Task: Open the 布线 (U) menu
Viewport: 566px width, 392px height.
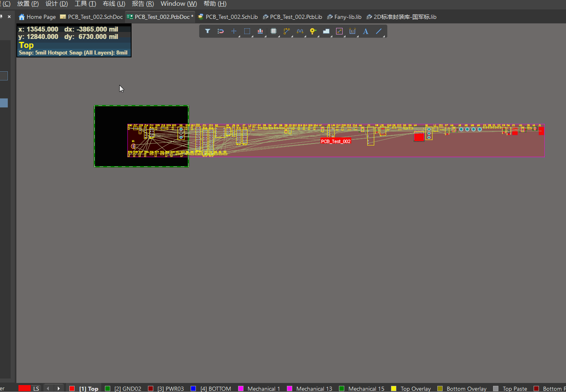Action: click(114, 4)
